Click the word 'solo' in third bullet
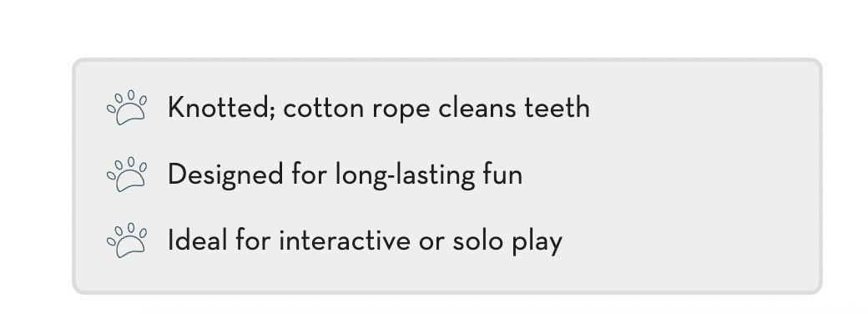This screenshot has height=314, width=868. (477, 241)
